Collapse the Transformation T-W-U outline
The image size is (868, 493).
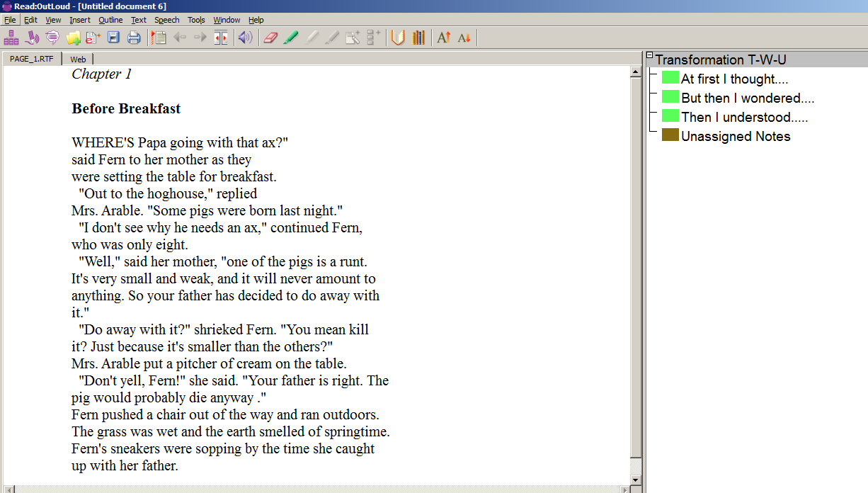pyautogui.click(x=650, y=55)
